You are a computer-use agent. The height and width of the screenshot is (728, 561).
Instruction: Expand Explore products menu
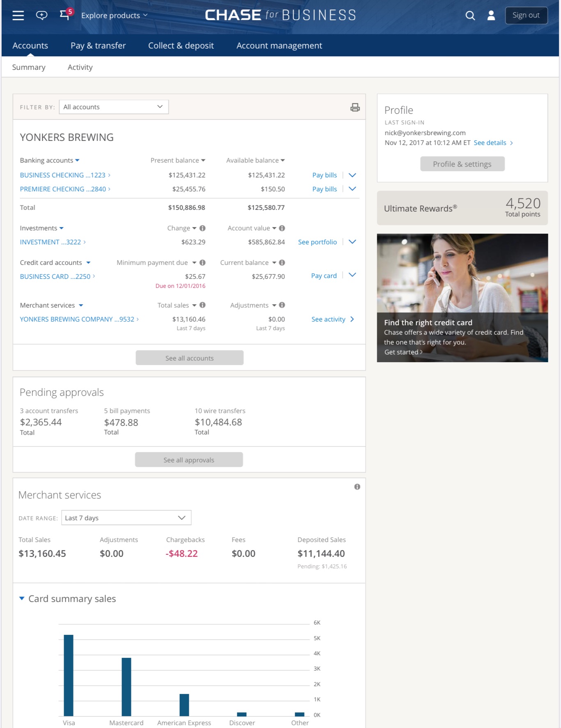pos(114,16)
